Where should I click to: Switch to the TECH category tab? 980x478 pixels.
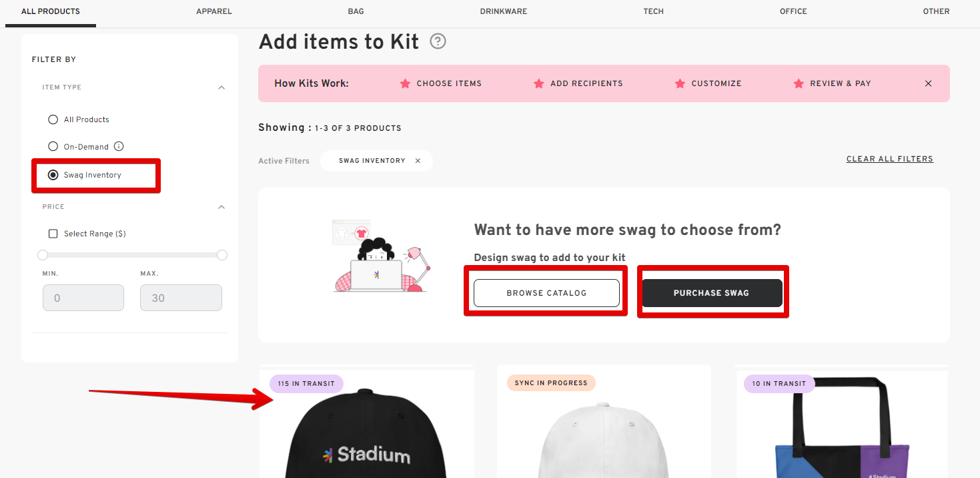pyautogui.click(x=653, y=11)
